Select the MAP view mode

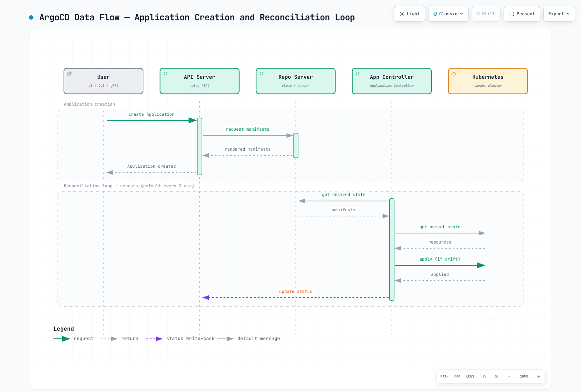(457, 376)
